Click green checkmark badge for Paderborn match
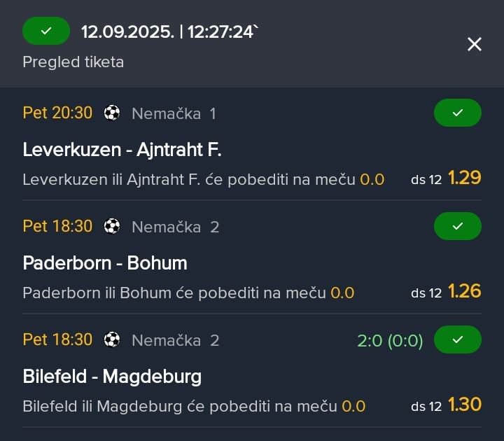This screenshot has height=441, width=504. click(458, 226)
